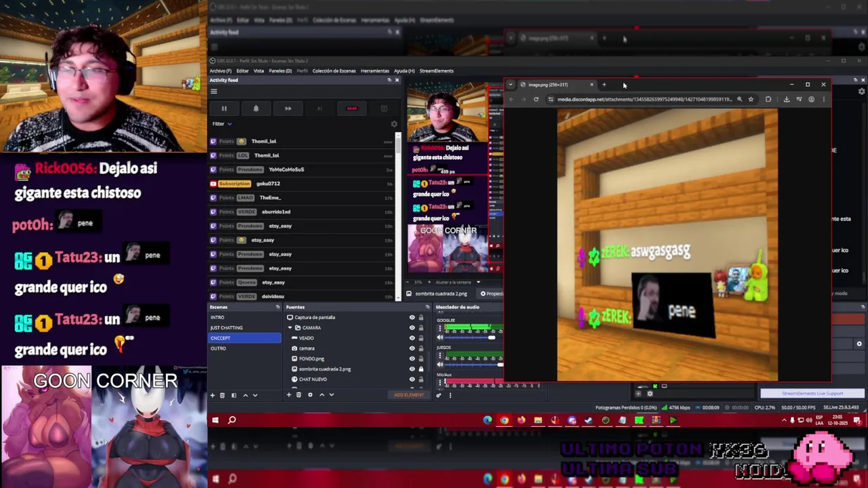Close the Activity feed panel
Screen dimensions: 868x488
(397, 80)
